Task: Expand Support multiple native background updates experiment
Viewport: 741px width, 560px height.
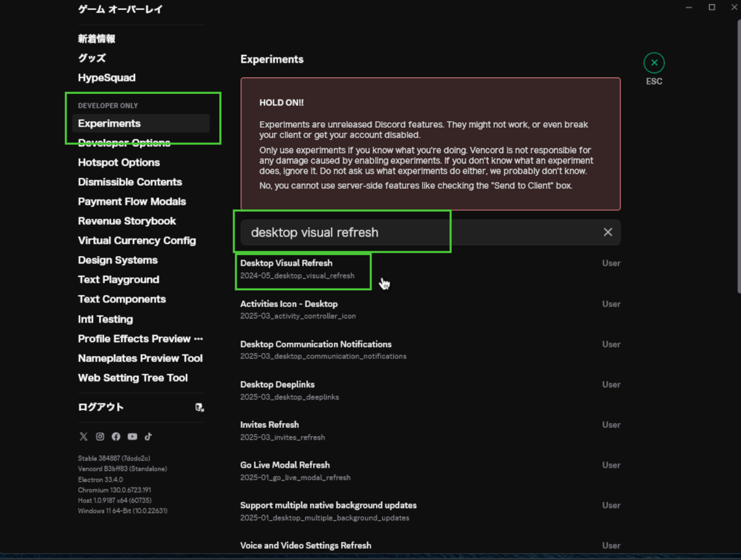Action: click(430, 511)
